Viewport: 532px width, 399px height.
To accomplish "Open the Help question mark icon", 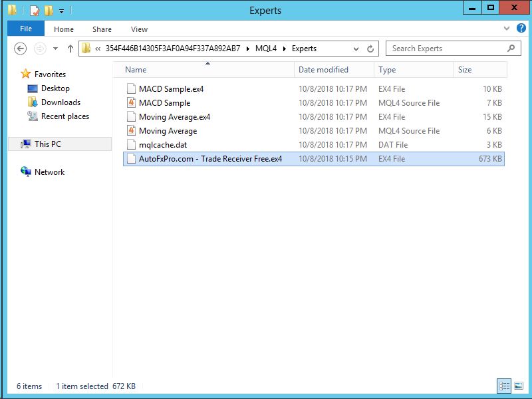I will click(522, 29).
